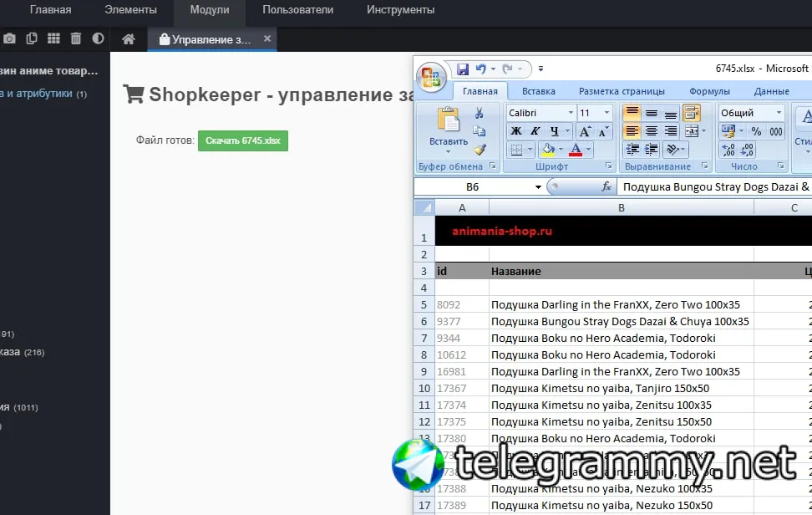Go to the CMS home tab icon
The width and height of the screenshot is (812, 515).
(x=129, y=38)
